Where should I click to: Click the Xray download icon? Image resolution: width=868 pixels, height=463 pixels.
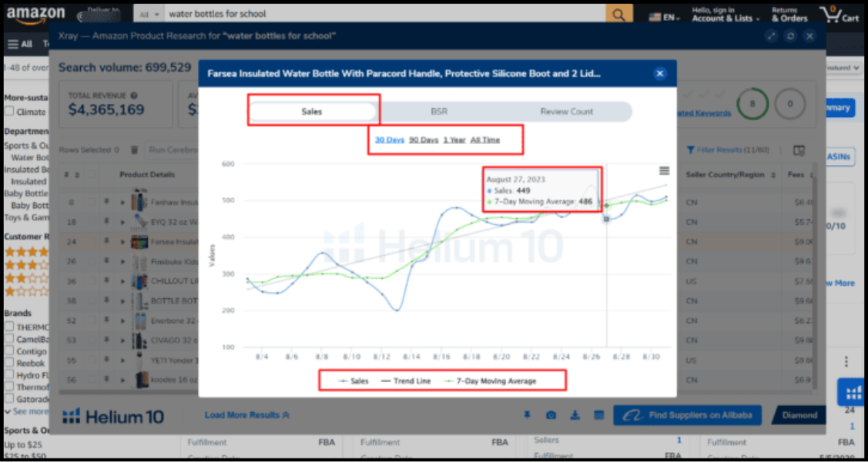point(575,416)
